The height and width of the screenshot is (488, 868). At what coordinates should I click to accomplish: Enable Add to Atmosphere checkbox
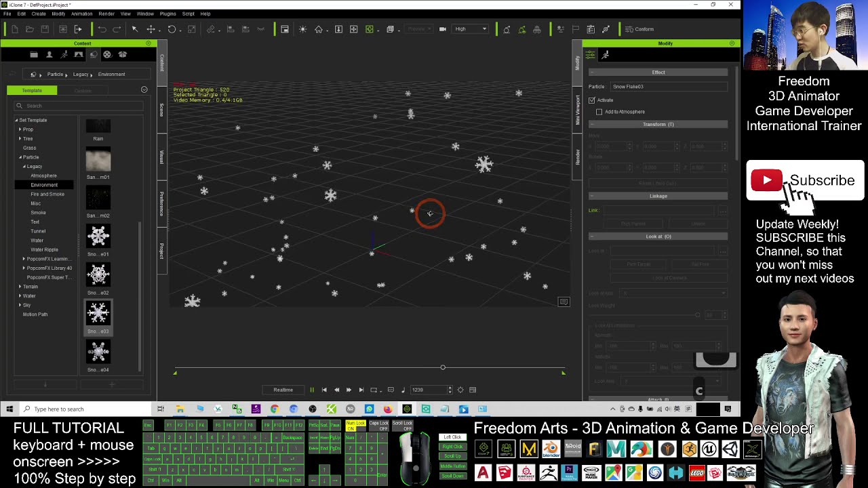(x=599, y=112)
